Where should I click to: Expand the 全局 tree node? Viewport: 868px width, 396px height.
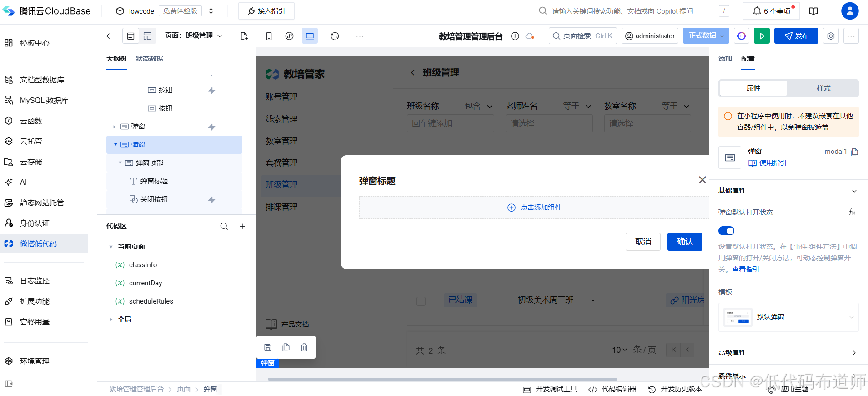pyautogui.click(x=111, y=320)
